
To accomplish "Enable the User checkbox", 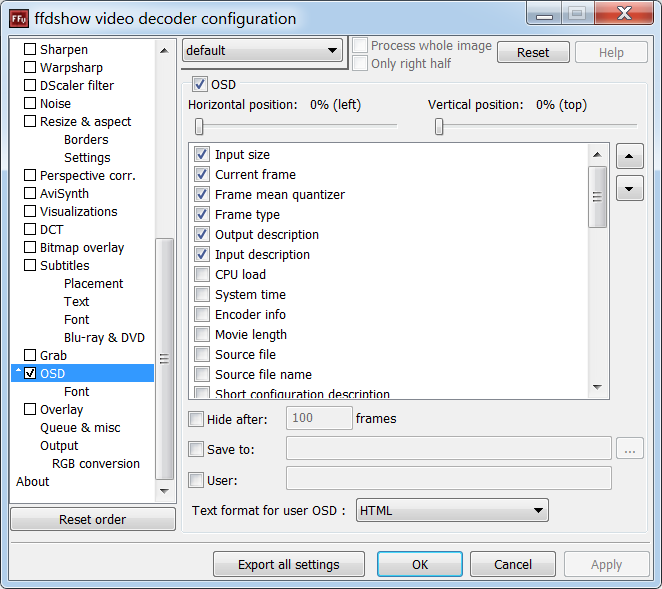I will [196, 480].
